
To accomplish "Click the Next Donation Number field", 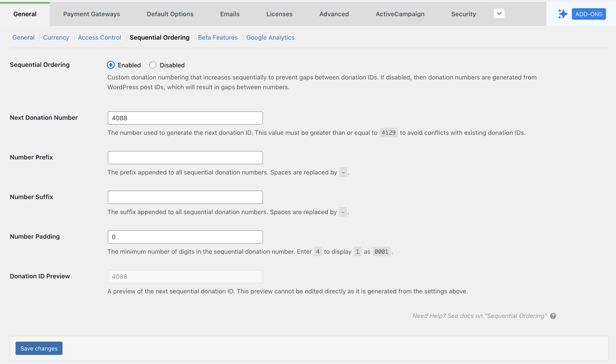I will click(185, 118).
